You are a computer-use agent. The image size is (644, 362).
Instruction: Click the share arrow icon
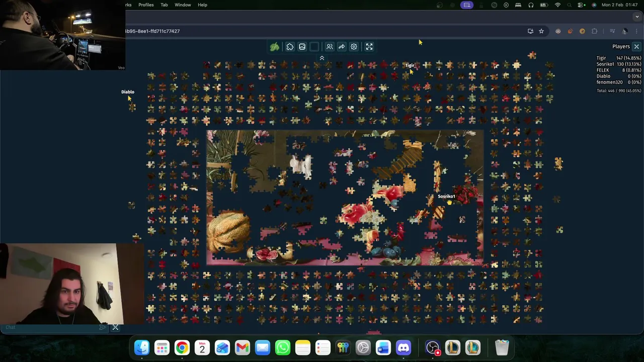tap(342, 47)
